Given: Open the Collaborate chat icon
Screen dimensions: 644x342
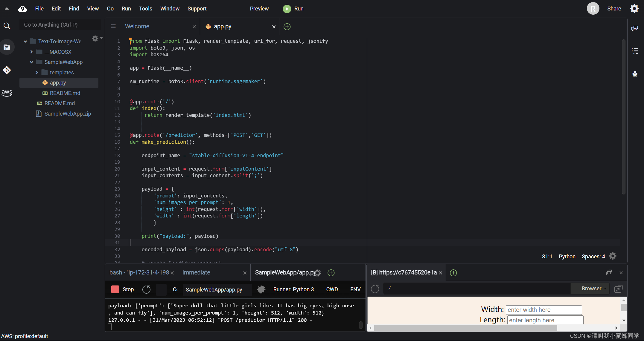Looking at the screenshot, I should pyautogui.click(x=634, y=28).
